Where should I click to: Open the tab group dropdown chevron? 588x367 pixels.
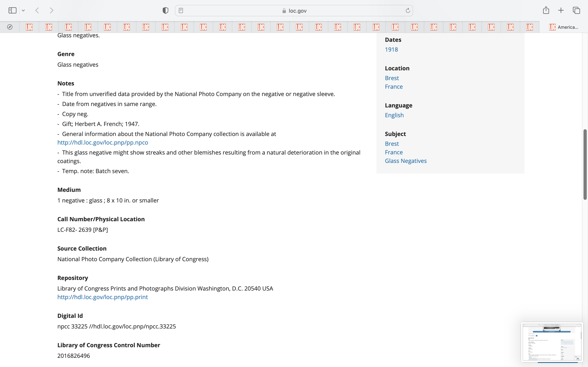[x=23, y=10]
